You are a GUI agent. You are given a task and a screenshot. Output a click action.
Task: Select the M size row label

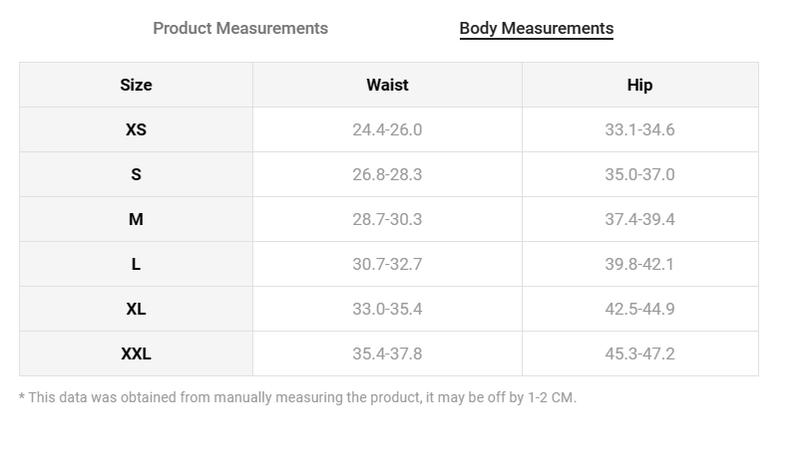136,219
